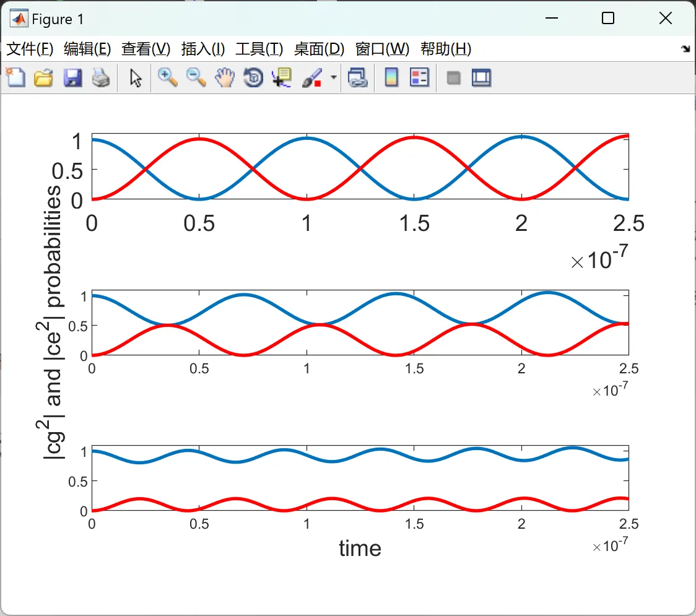The width and height of the screenshot is (696, 616).
Task: Click the 'time' x-axis label
Action: [x=360, y=549]
